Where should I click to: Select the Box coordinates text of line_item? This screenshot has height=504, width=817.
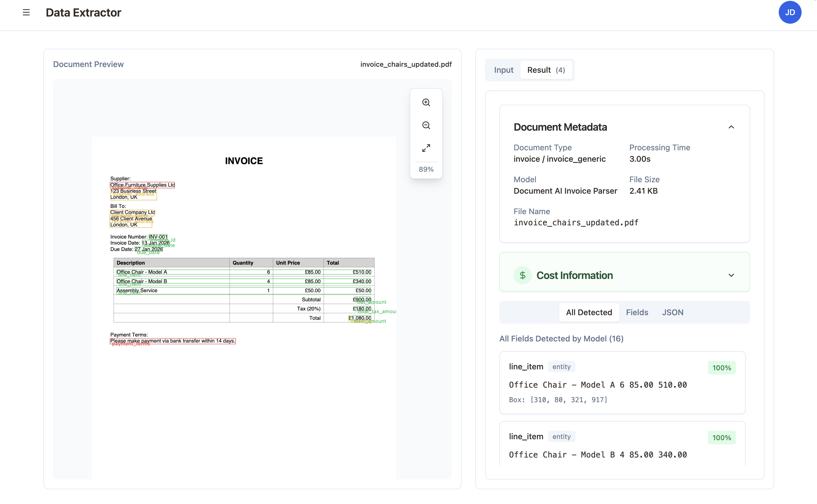click(558, 399)
